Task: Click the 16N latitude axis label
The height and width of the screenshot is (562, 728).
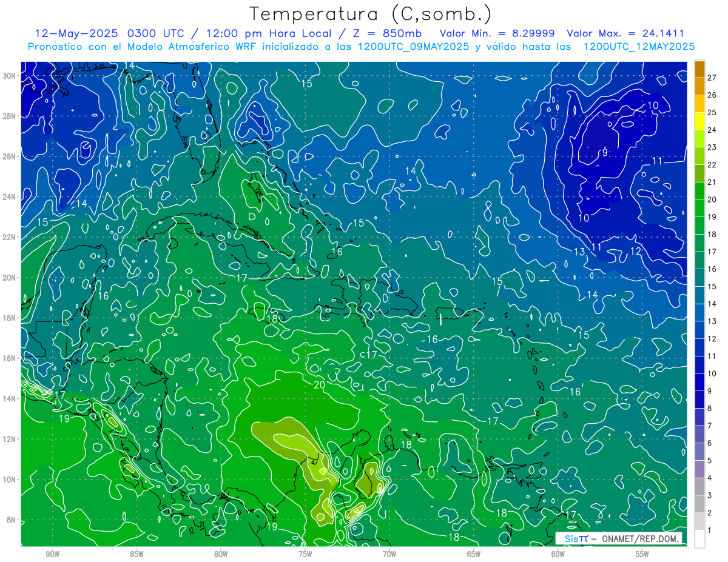Action: coord(10,358)
